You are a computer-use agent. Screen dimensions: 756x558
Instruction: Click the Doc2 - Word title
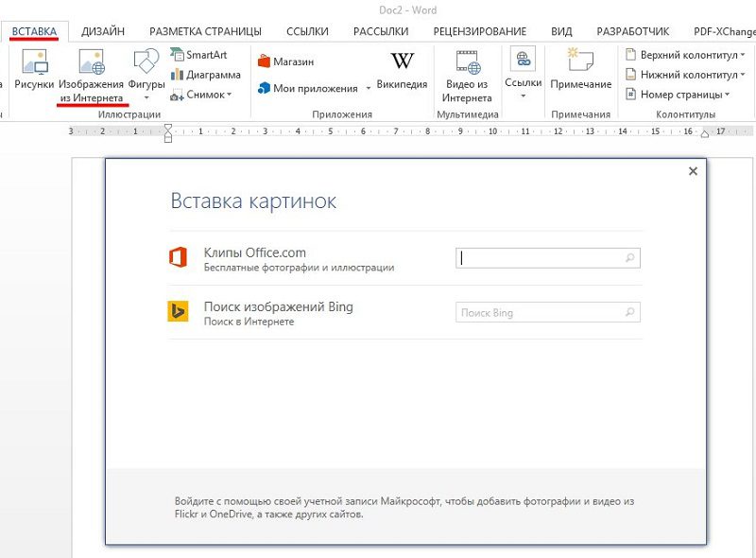pos(408,10)
